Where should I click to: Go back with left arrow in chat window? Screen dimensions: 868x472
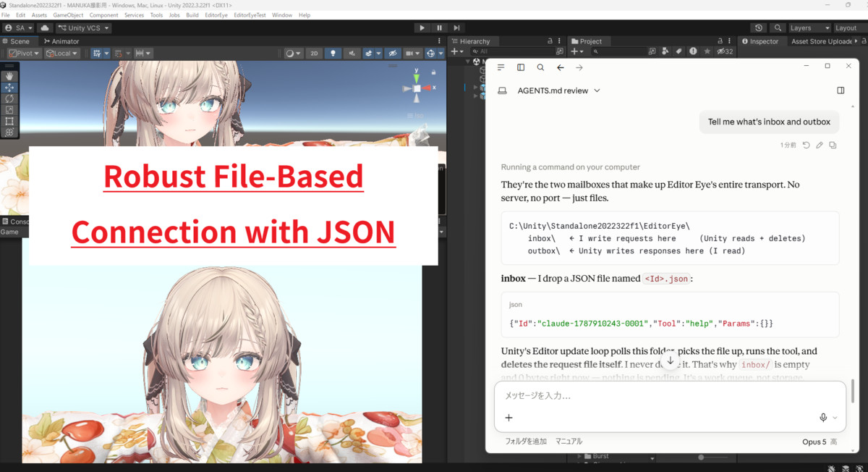click(560, 67)
